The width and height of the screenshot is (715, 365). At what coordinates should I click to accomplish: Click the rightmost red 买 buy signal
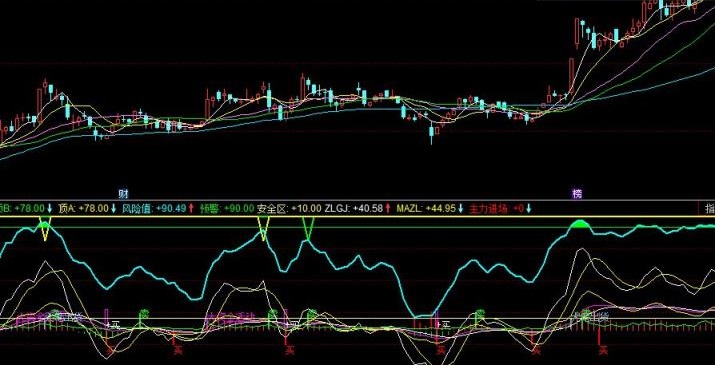[603, 350]
